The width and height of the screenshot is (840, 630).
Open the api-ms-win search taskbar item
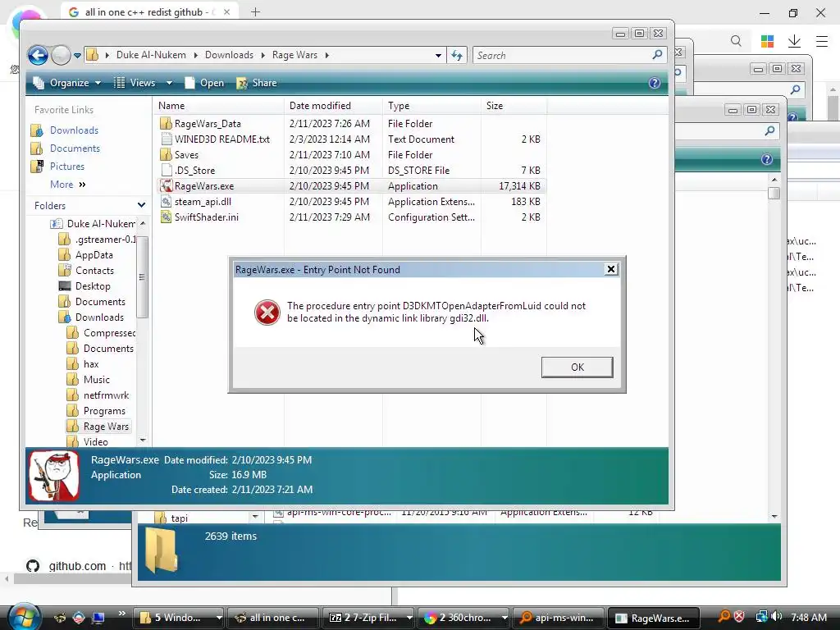[558, 618]
